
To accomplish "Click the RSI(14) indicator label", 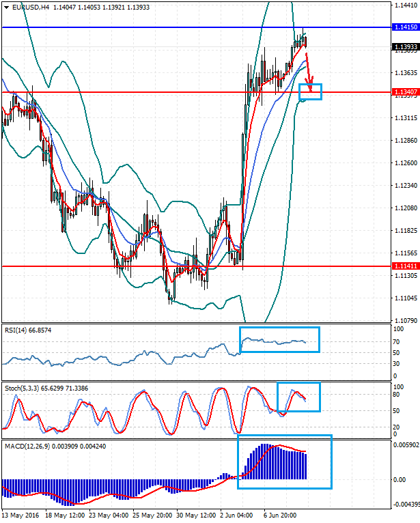I will [x=19, y=330].
